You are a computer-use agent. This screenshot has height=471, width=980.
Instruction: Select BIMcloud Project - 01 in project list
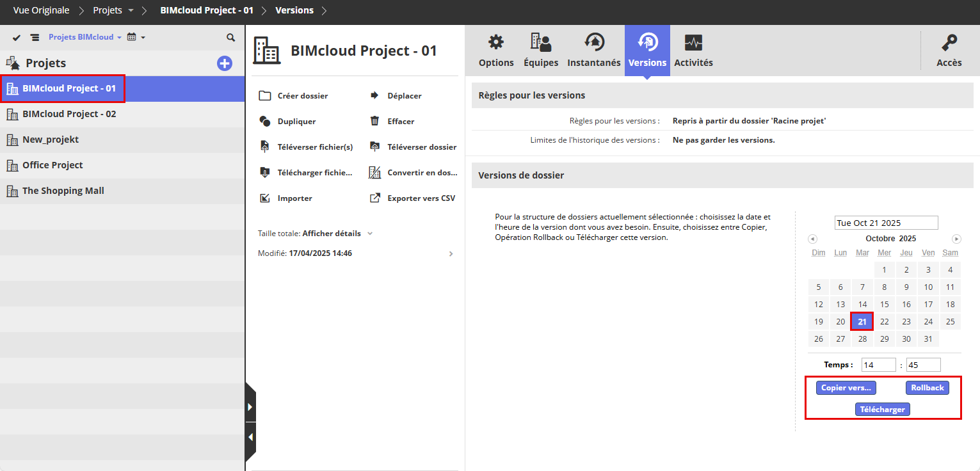coord(122,89)
